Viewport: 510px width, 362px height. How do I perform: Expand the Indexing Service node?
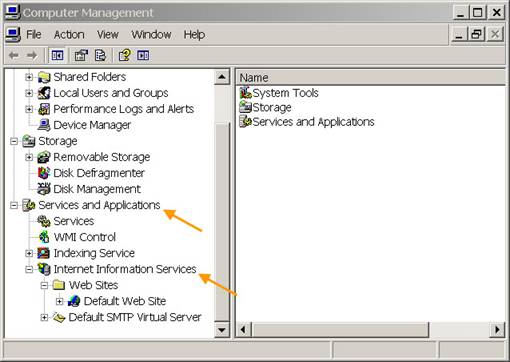pyautogui.click(x=29, y=253)
